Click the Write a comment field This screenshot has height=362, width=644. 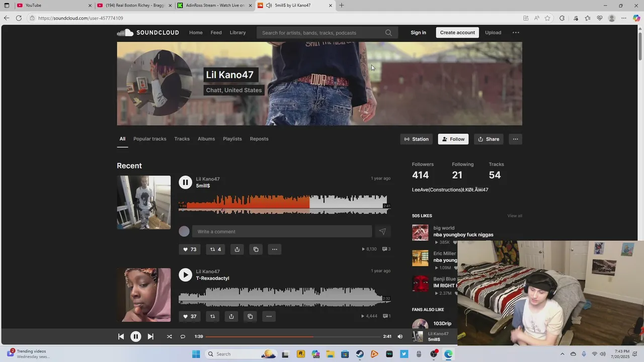282,231
